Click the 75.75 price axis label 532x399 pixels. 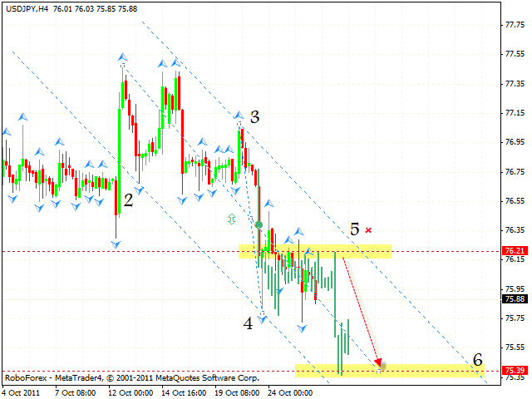(515, 318)
